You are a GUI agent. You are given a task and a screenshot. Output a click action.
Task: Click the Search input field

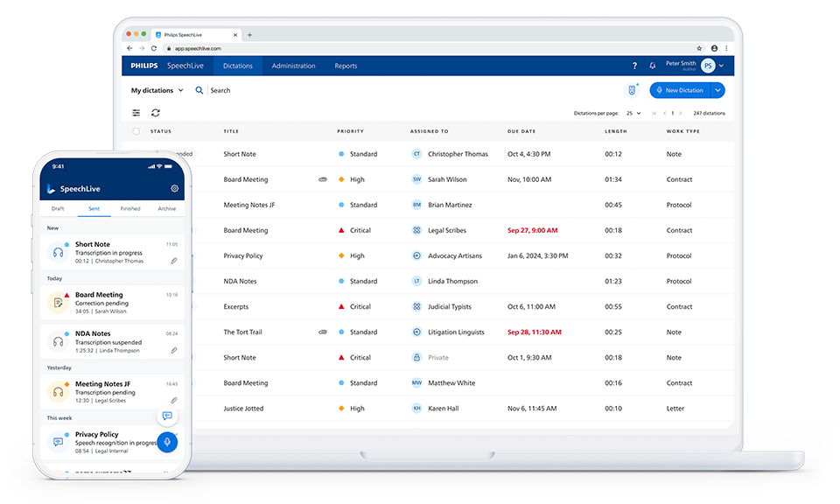(220, 90)
